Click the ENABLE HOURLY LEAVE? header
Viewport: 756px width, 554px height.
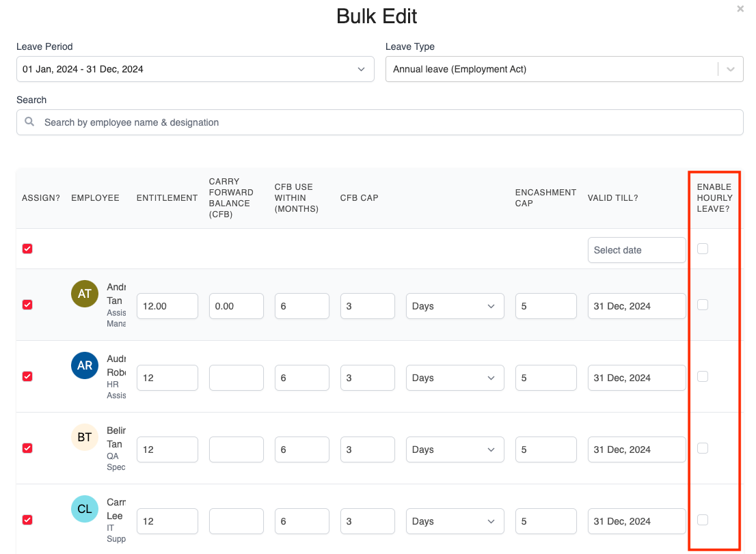click(714, 198)
